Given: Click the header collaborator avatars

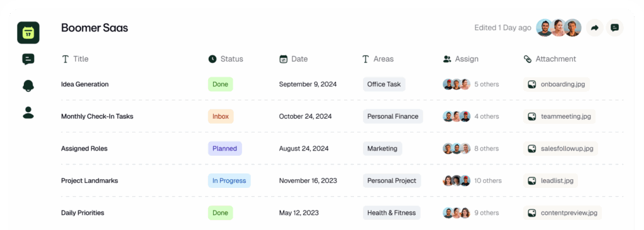Looking at the screenshot, I should coord(558,28).
